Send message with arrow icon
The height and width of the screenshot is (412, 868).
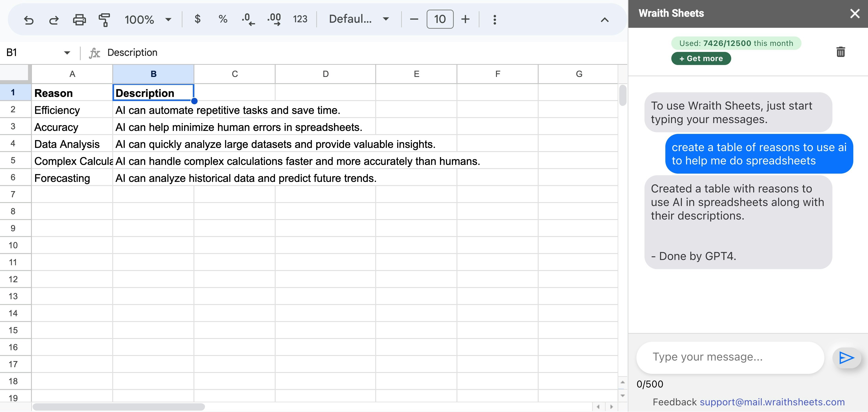846,358
